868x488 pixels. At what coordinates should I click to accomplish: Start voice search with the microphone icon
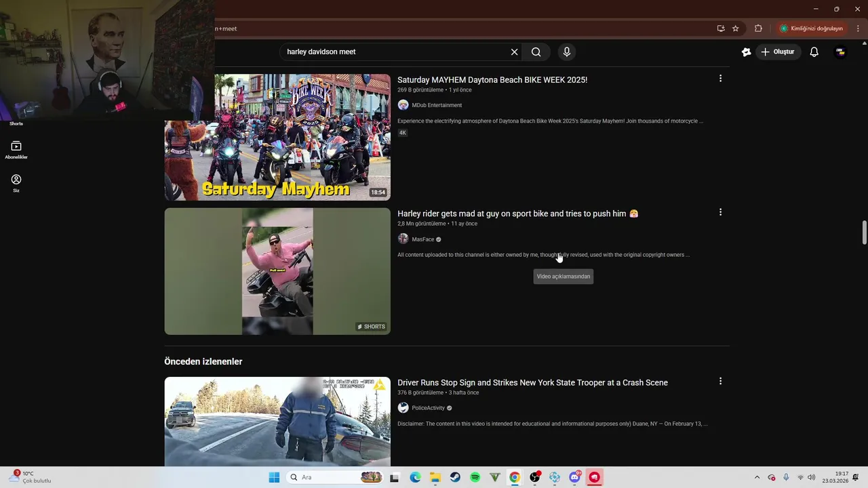point(567,52)
